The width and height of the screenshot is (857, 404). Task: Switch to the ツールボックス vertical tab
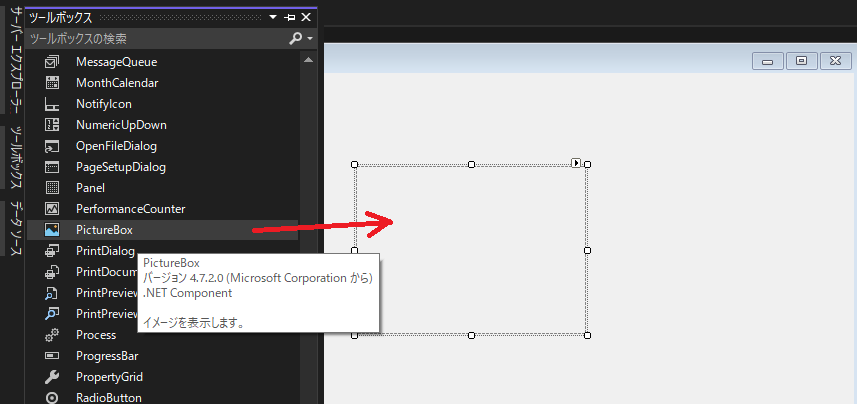(17, 157)
